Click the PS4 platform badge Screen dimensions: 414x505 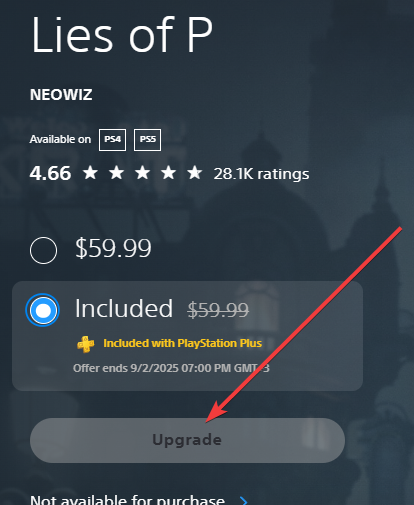[112, 140]
